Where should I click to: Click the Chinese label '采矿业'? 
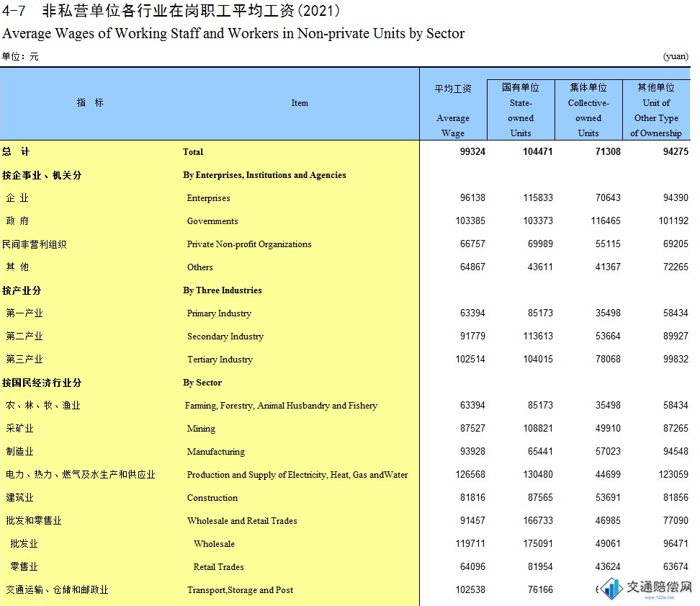[x=19, y=428]
